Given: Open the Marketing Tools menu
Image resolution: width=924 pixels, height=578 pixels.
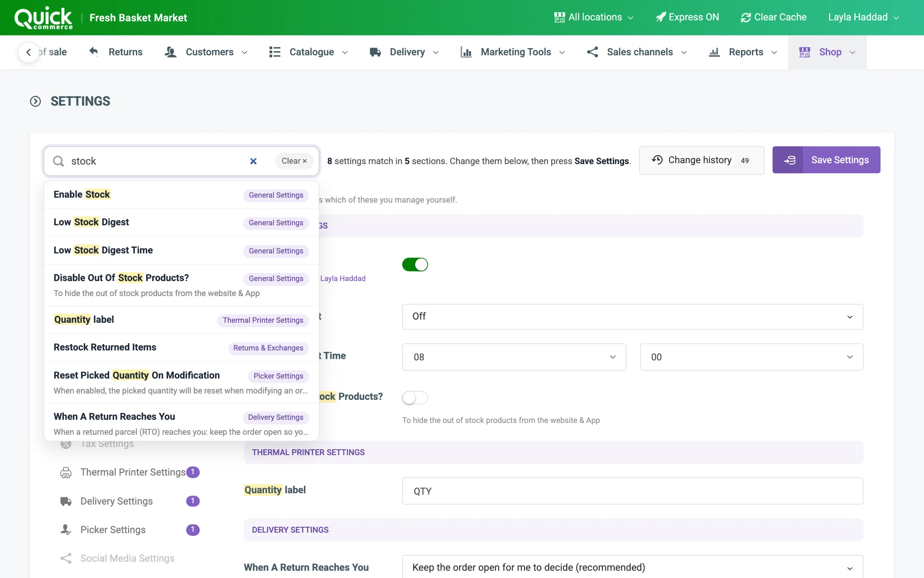Looking at the screenshot, I should (x=513, y=52).
